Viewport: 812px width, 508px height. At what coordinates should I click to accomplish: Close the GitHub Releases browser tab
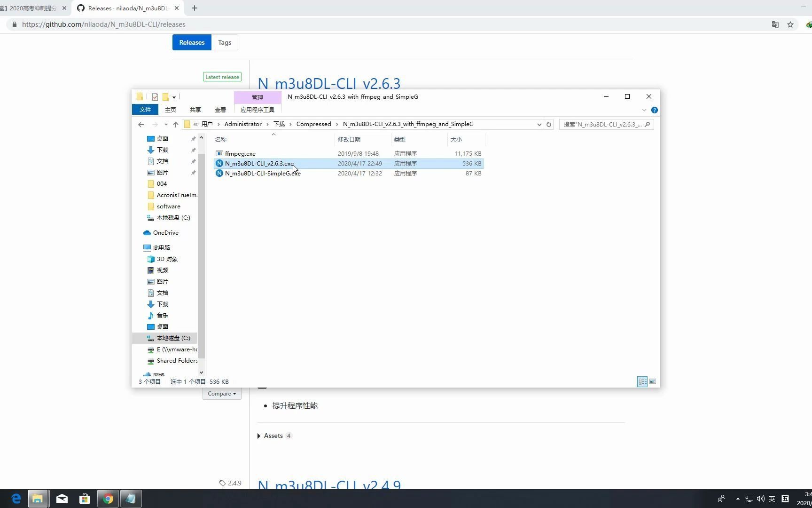(177, 8)
